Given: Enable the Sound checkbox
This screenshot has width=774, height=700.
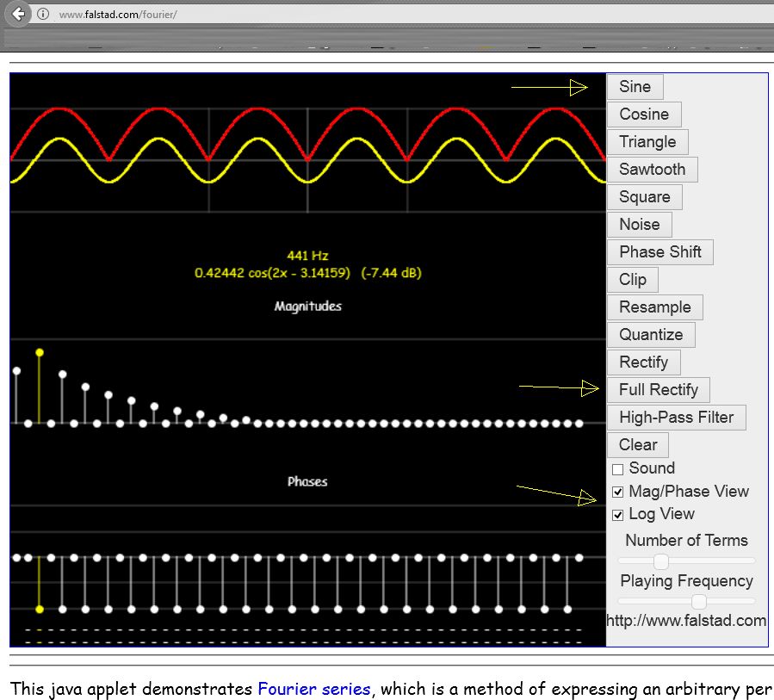Looking at the screenshot, I should pyautogui.click(x=617, y=468).
